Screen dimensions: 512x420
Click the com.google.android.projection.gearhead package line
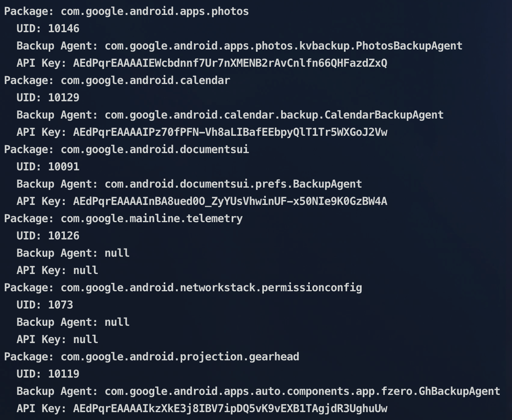(152, 357)
